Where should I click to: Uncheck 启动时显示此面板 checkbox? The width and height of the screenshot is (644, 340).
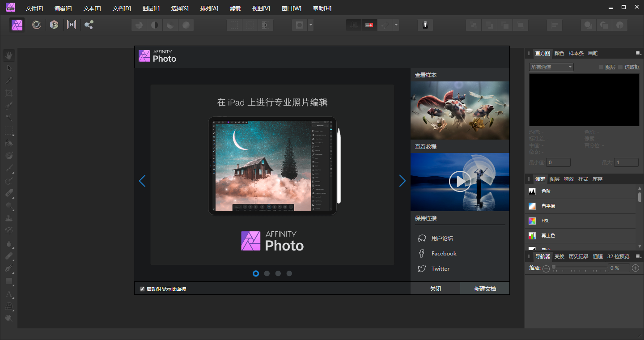point(142,289)
